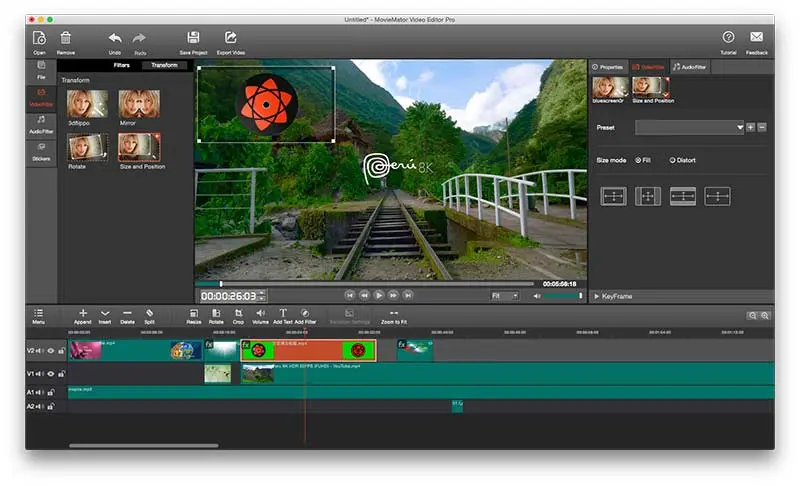Click Save Project icon

click(x=193, y=37)
